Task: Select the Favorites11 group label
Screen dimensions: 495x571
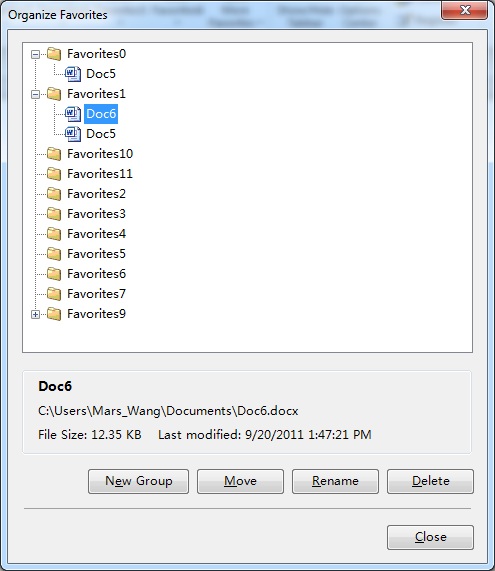Action: tap(100, 174)
